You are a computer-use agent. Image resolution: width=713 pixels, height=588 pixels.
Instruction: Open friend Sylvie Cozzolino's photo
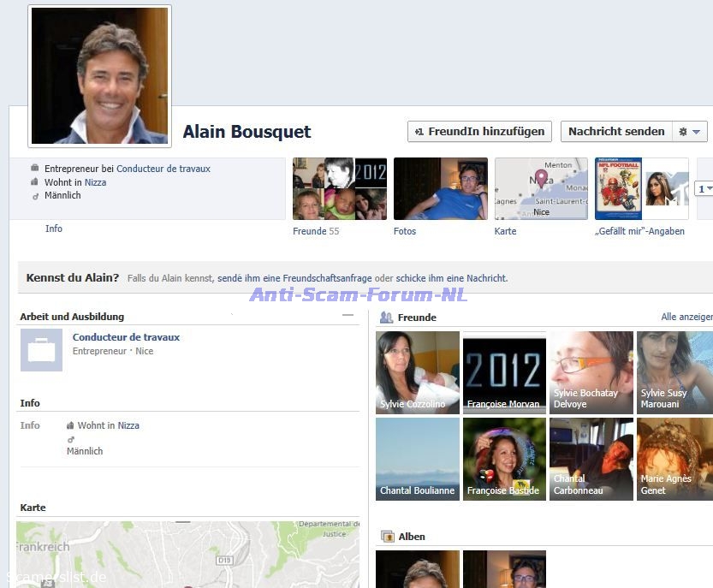418,372
